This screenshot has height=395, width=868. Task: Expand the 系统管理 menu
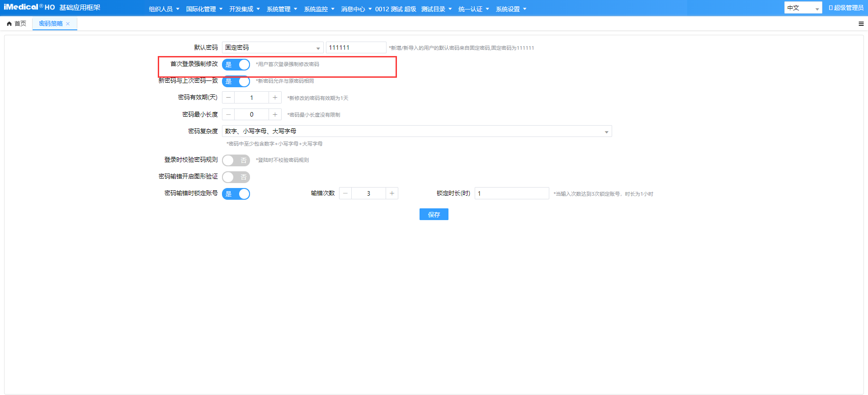coord(282,9)
